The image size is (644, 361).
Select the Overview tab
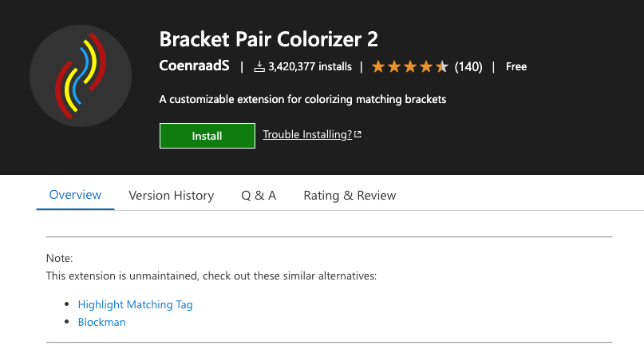point(76,195)
